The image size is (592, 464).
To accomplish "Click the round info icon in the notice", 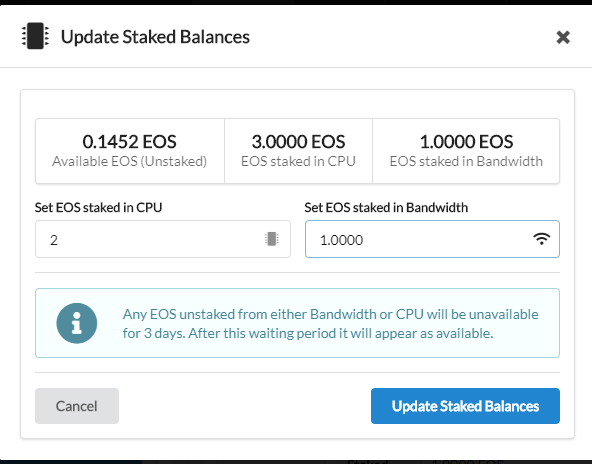I will click(77, 323).
